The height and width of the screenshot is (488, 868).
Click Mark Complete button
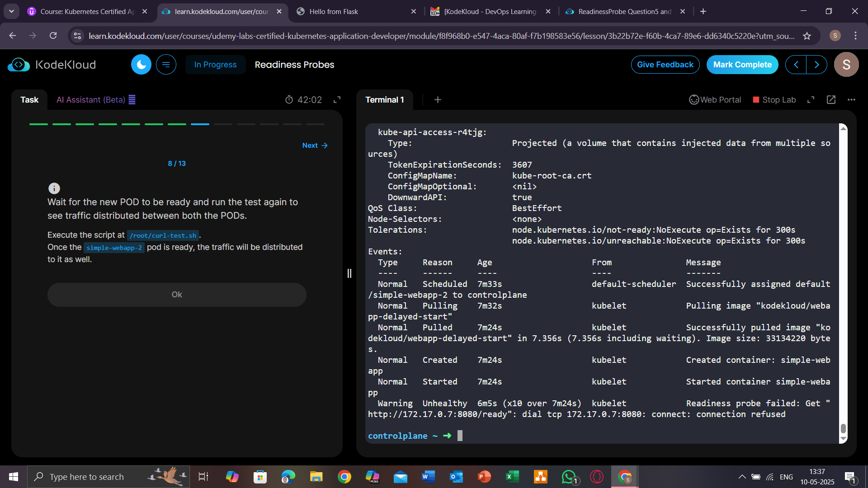[742, 65]
